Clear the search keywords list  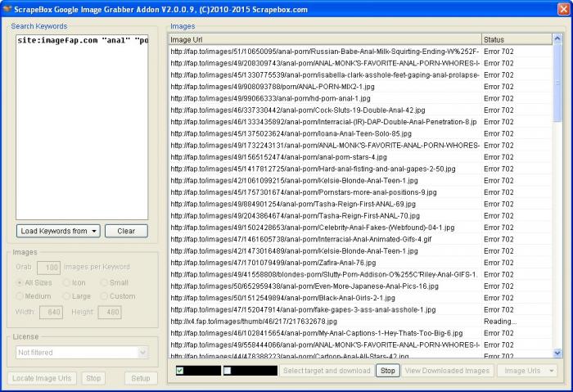[x=126, y=232]
